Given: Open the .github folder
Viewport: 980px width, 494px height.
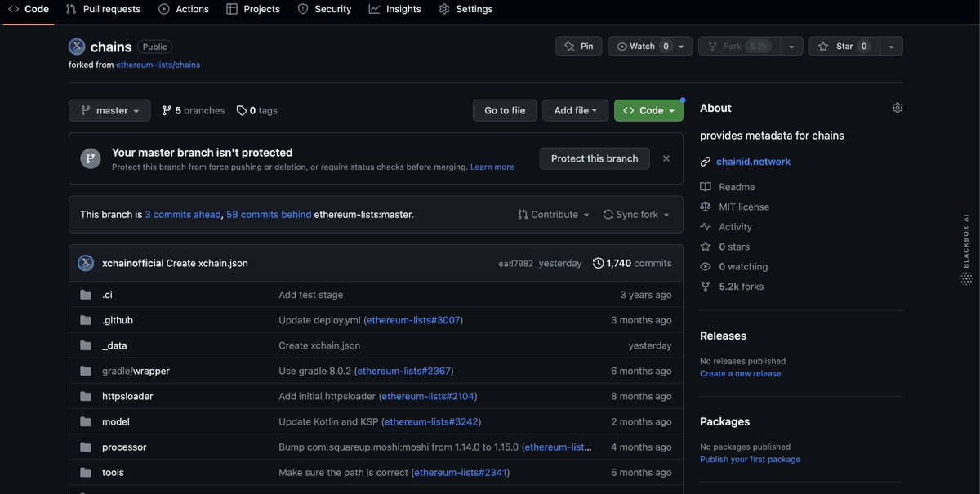Looking at the screenshot, I should pyautogui.click(x=118, y=320).
